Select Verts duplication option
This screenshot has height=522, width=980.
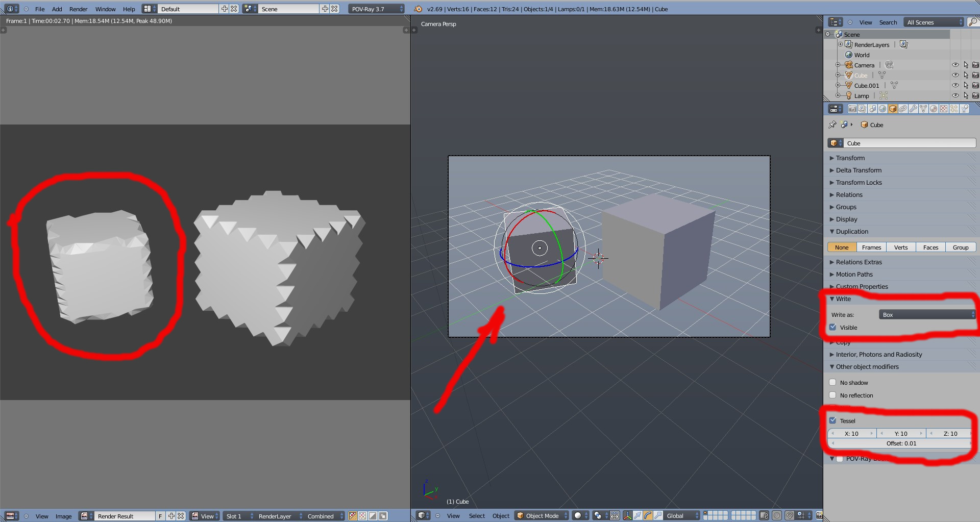pos(901,247)
